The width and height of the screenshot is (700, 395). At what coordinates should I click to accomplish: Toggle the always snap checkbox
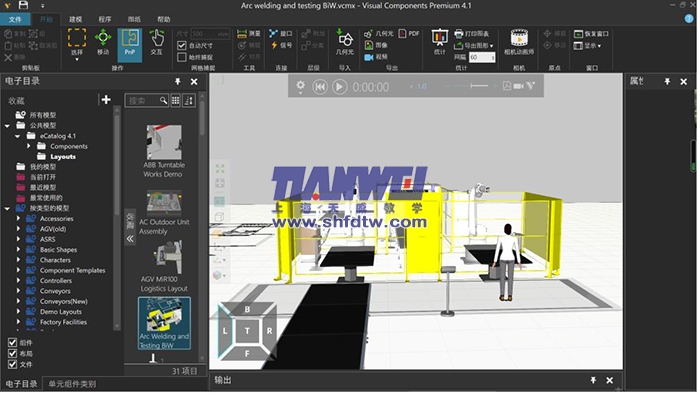[x=182, y=57]
